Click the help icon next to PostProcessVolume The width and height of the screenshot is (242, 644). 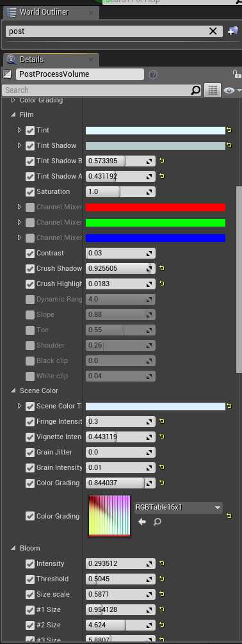coord(153,75)
